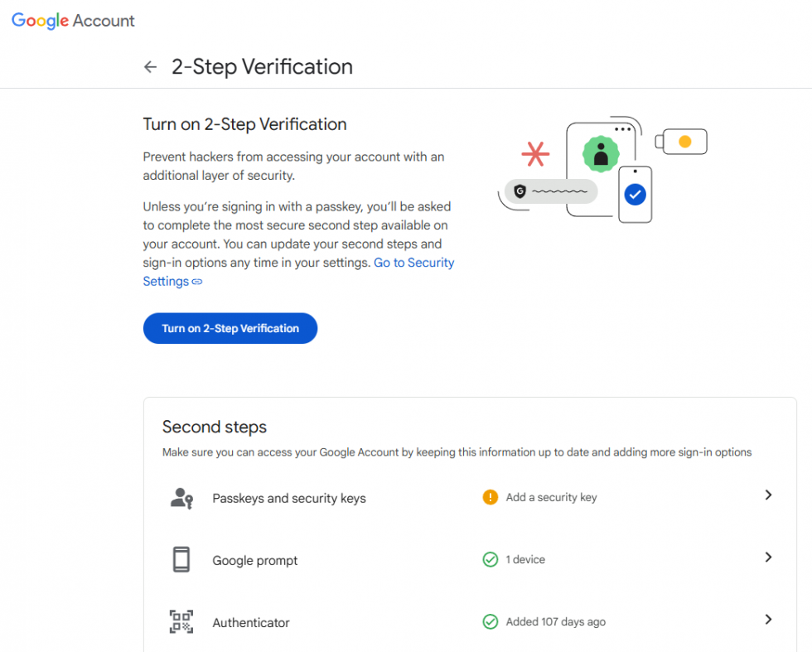This screenshot has height=652, width=812.
Task: Open the Go to Security Settings link
Action: point(413,263)
